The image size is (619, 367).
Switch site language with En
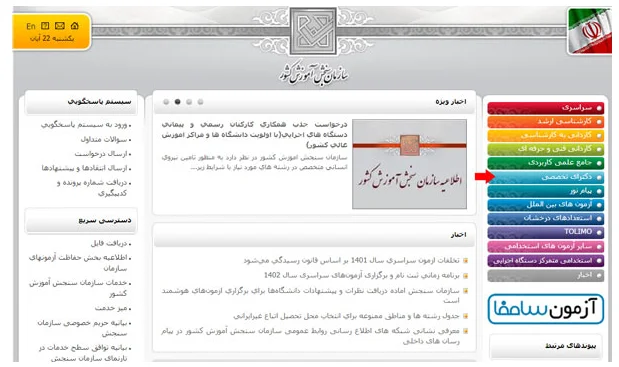pos(31,26)
